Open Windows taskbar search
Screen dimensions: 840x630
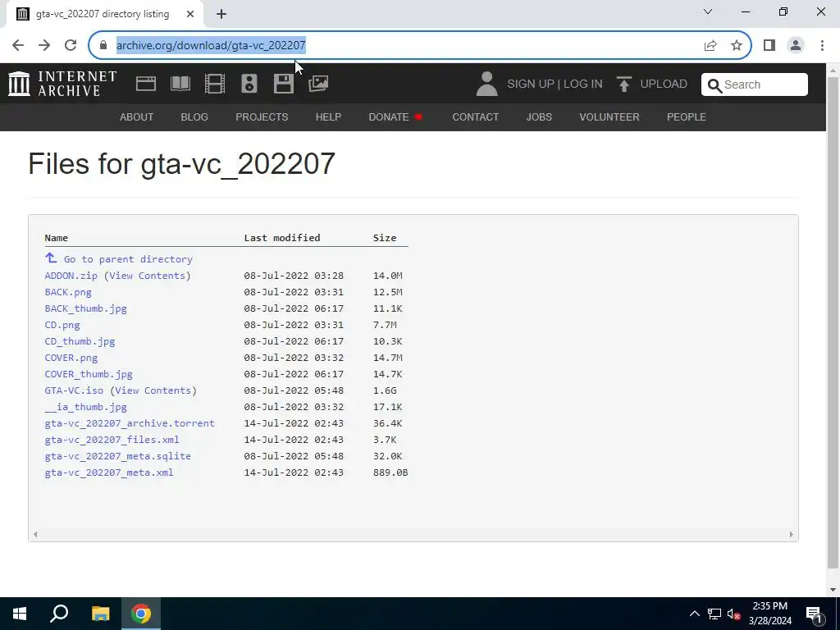pos(59,614)
